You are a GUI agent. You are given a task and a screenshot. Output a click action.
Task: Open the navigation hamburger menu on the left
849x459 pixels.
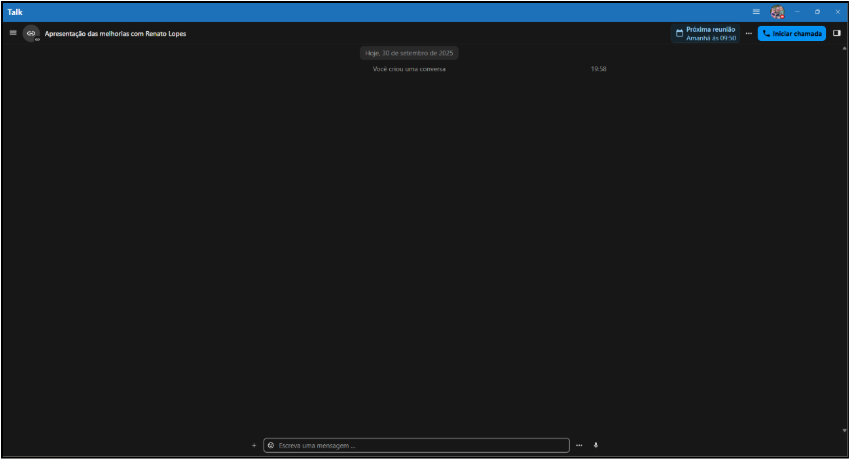coord(13,33)
